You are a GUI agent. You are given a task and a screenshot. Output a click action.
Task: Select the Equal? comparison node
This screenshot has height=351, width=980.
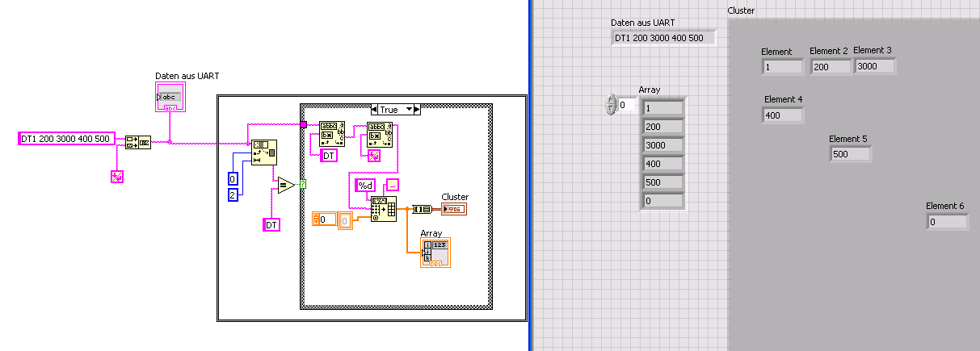pos(285,185)
